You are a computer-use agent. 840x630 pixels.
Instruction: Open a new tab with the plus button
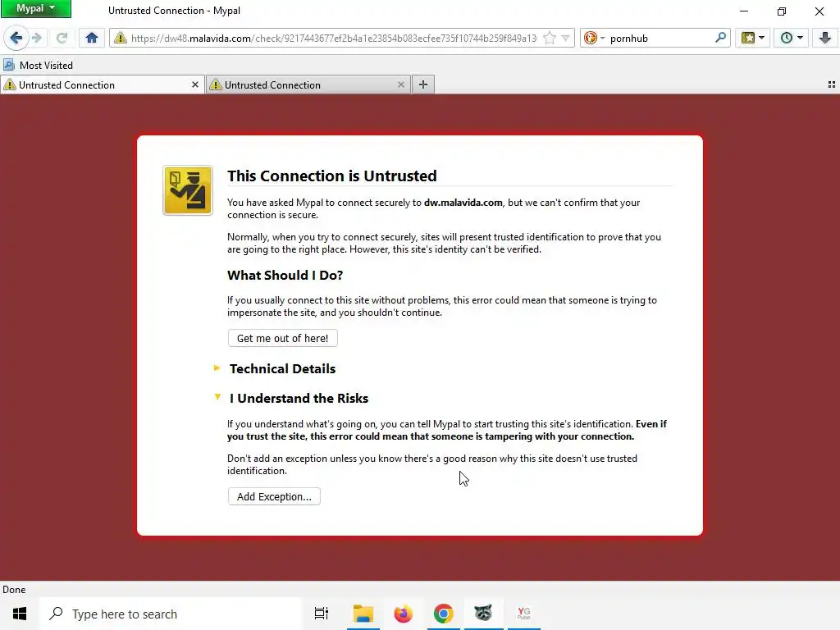pos(423,84)
